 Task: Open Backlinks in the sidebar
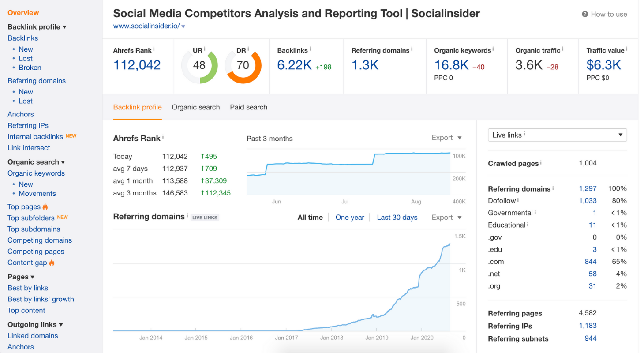(x=23, y=38)
